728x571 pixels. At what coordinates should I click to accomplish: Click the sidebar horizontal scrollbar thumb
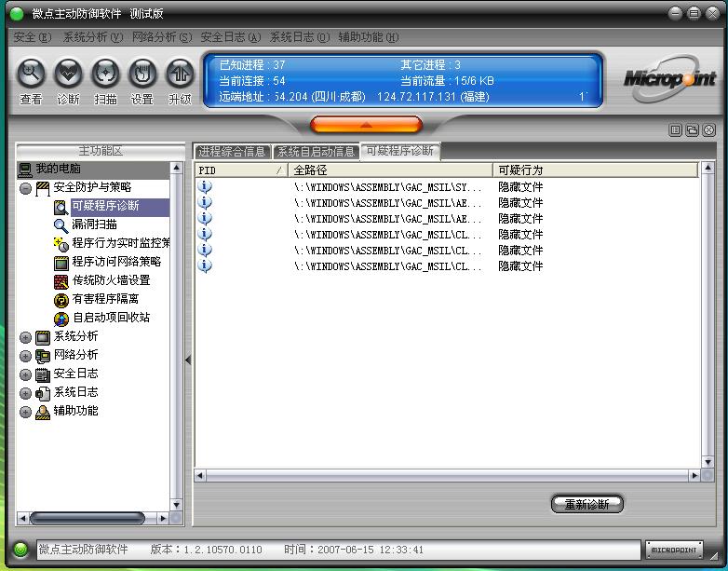(88, 518)
